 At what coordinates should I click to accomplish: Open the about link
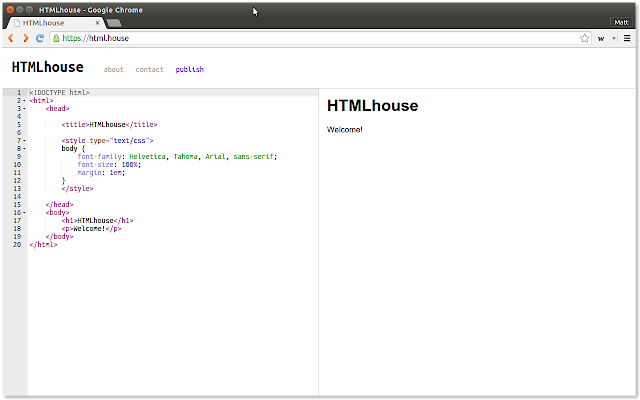click(x=113, y=69)
